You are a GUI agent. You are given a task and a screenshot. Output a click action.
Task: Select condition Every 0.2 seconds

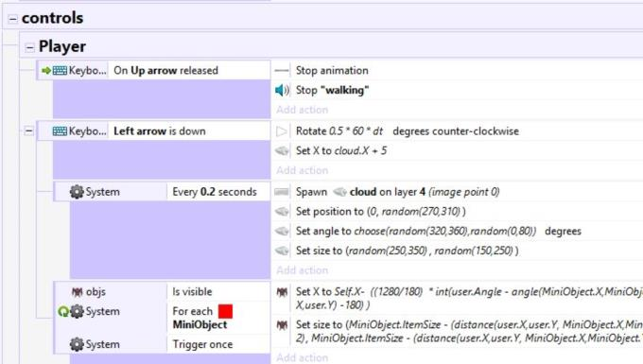218,192
